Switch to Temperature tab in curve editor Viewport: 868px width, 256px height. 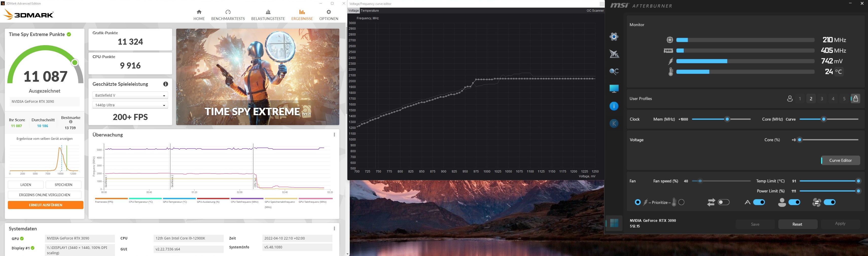coord(370,11)
